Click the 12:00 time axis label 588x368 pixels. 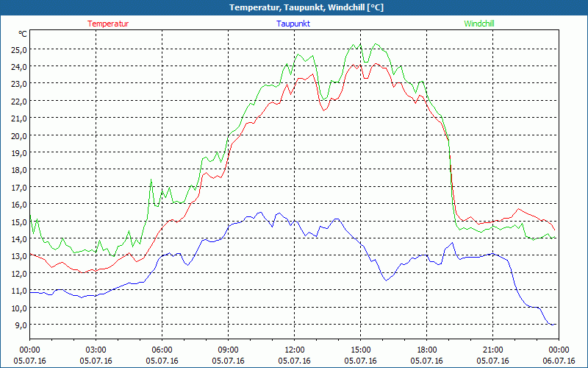(295, 350)
